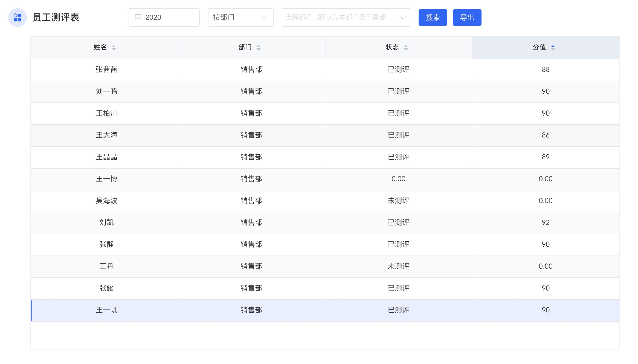Click the 状态 column header text
Viewport: 638px width, 364px height.
pos(392,47)
